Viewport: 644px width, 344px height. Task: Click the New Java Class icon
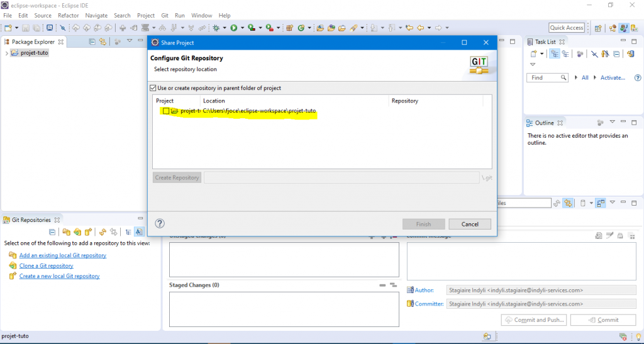click(x=301, y=28)
